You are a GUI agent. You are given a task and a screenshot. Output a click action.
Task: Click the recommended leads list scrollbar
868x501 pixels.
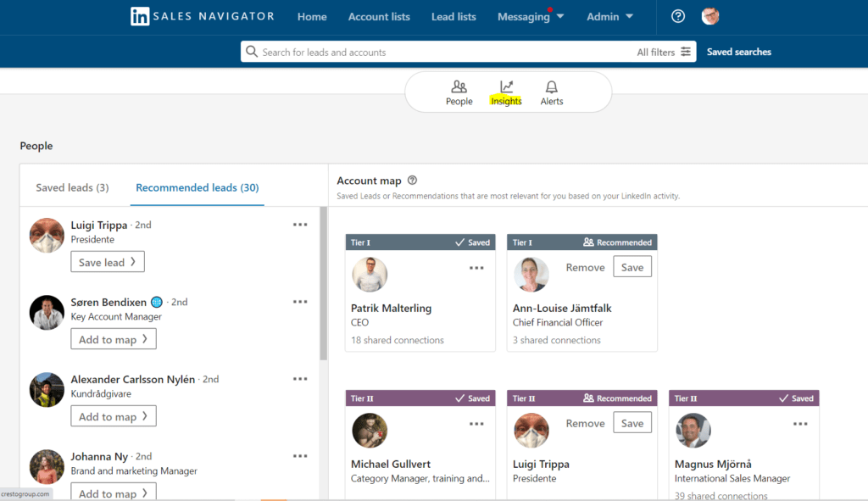pos(323,283)
